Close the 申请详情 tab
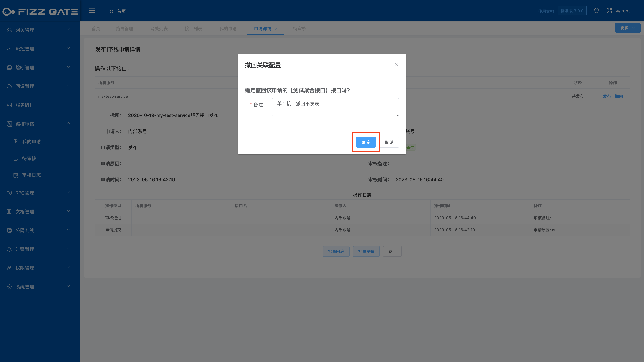The height and width of the screenshot is (362, 644). pyautogui.click(x=276, y=29)
